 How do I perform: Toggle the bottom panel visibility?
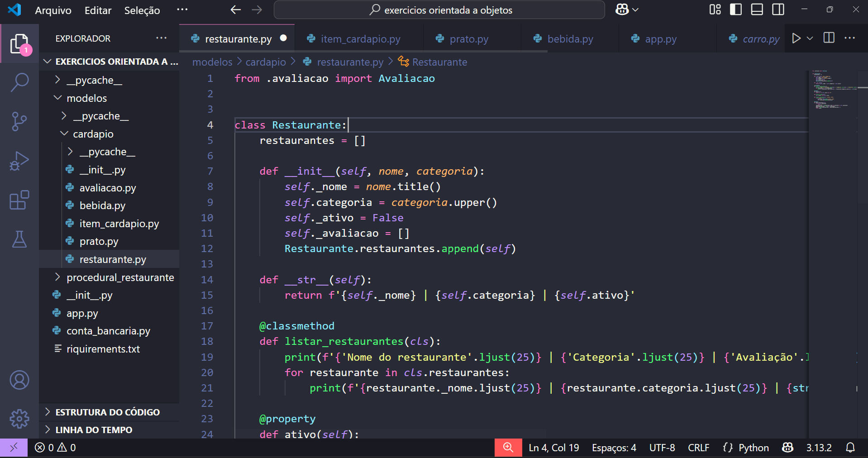point(757,10)
